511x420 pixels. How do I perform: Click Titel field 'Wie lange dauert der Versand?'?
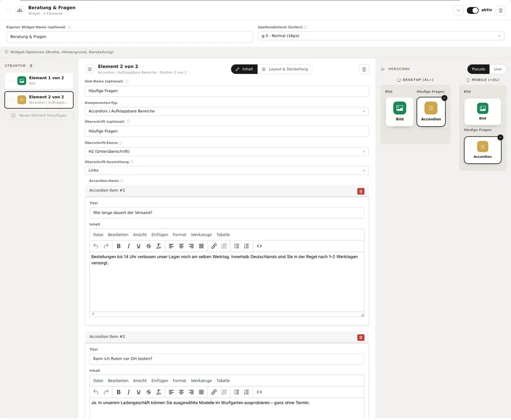click(x=227, y=213)
